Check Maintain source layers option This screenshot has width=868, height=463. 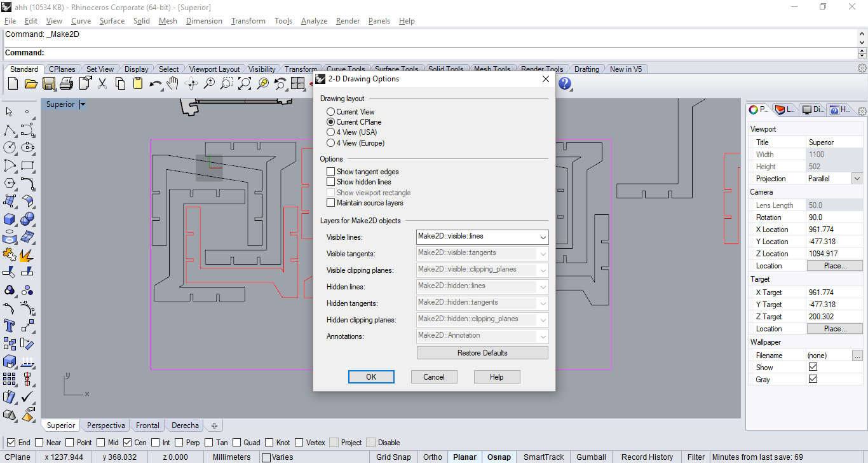click(330, 203)
